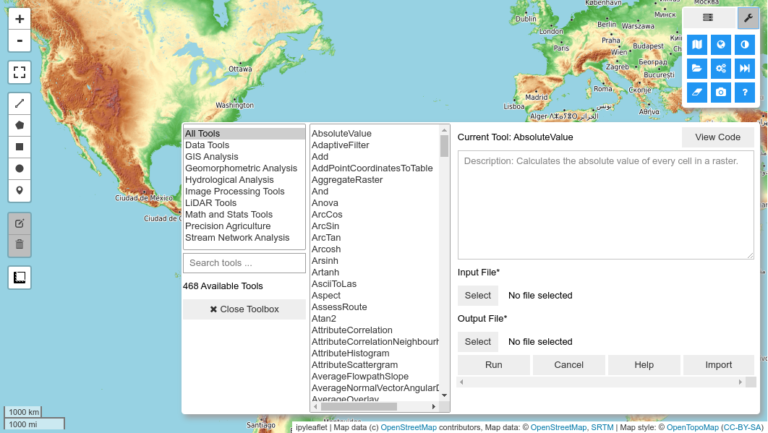This screenshot has height=433, width=768.
Task: Open the SRTM attribution link
Action: pyautogui.click(x=602, y=428)
